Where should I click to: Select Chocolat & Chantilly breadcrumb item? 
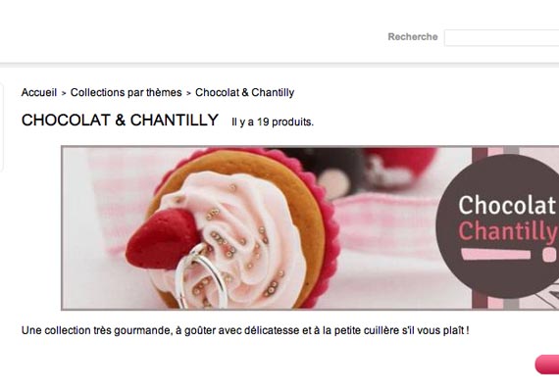coord(244,93)
